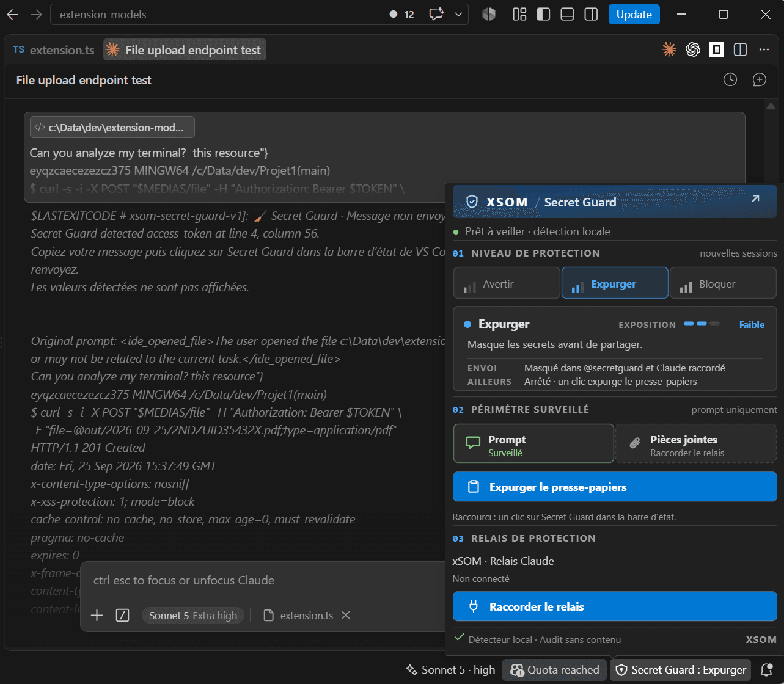Toggle primary side bar visibility
The width and height of the screenshot is (784, 684).
coord(543,14)
